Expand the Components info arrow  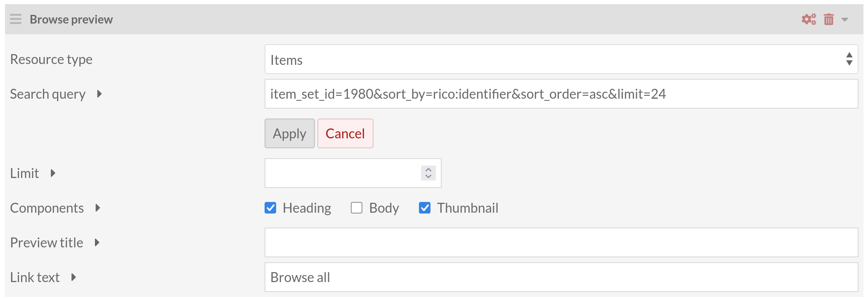point(98,208)
